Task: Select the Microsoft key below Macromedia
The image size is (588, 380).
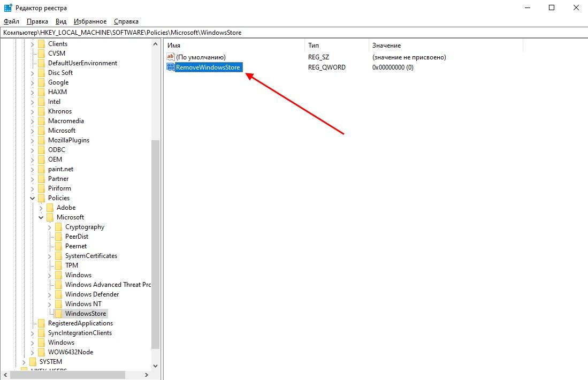Action: pos(62,131)
